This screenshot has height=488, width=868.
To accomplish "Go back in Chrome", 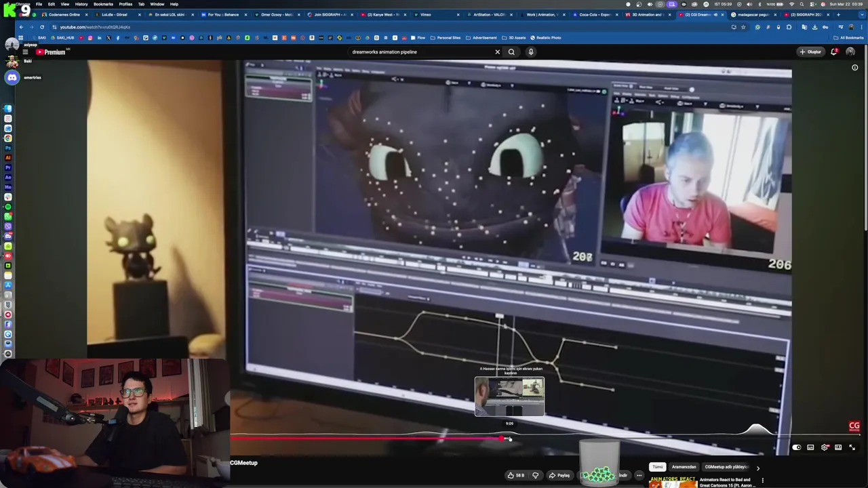I will click(x=21, y=27).
